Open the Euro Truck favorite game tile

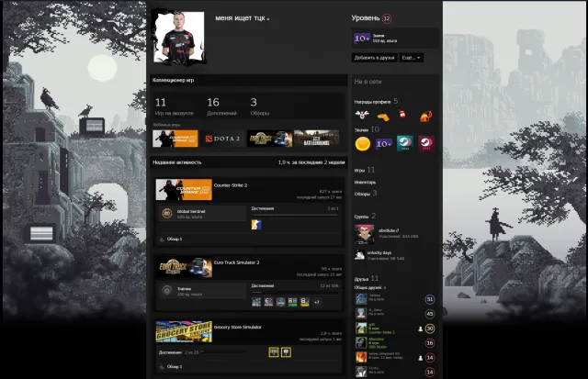pos(269,139)
